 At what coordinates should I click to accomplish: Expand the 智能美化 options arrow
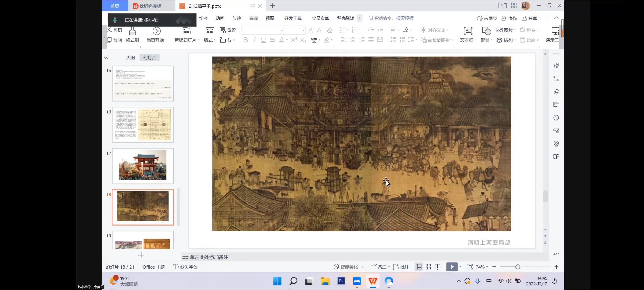[x=363, y=267]
